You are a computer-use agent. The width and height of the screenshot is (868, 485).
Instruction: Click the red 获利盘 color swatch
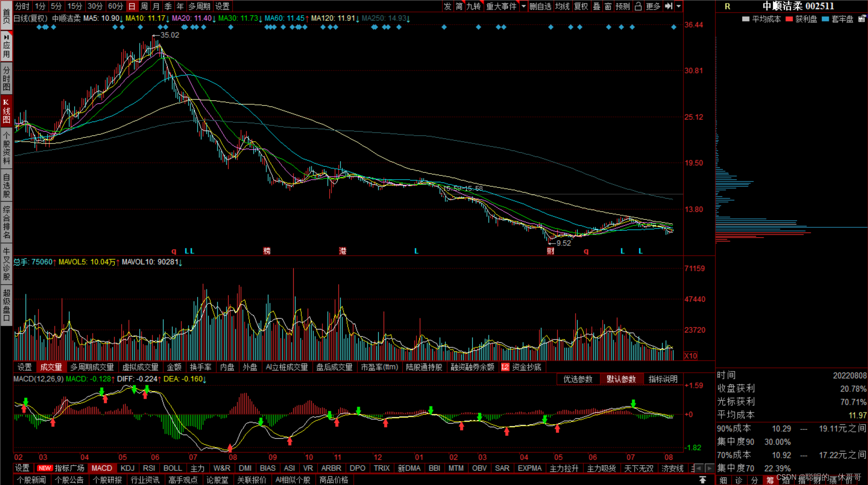(789, 19)
